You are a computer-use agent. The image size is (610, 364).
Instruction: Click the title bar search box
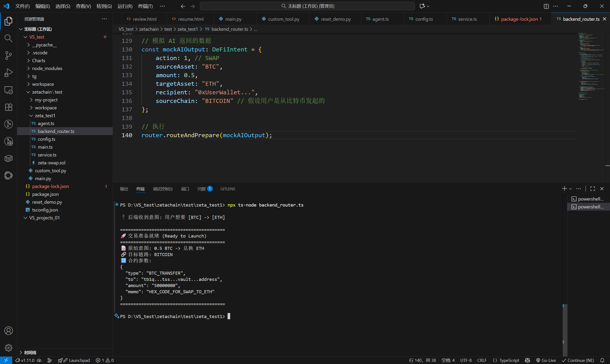(x=307, y=6)
